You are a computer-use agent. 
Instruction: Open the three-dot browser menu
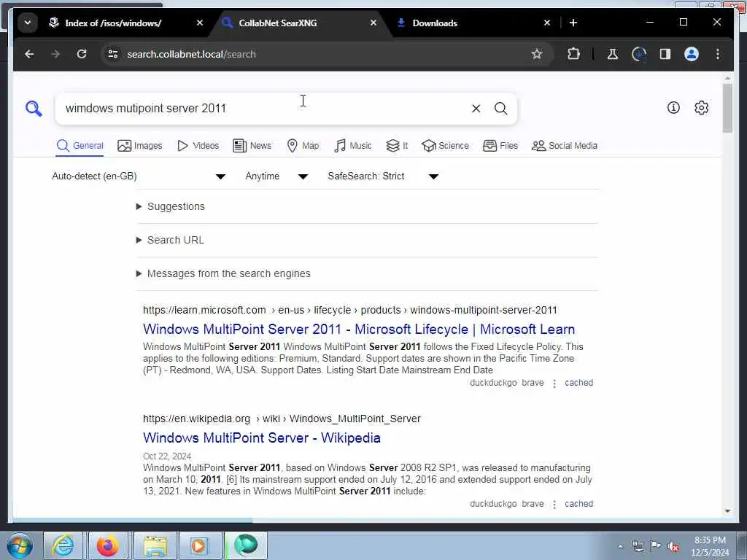(x=718, y=54)
